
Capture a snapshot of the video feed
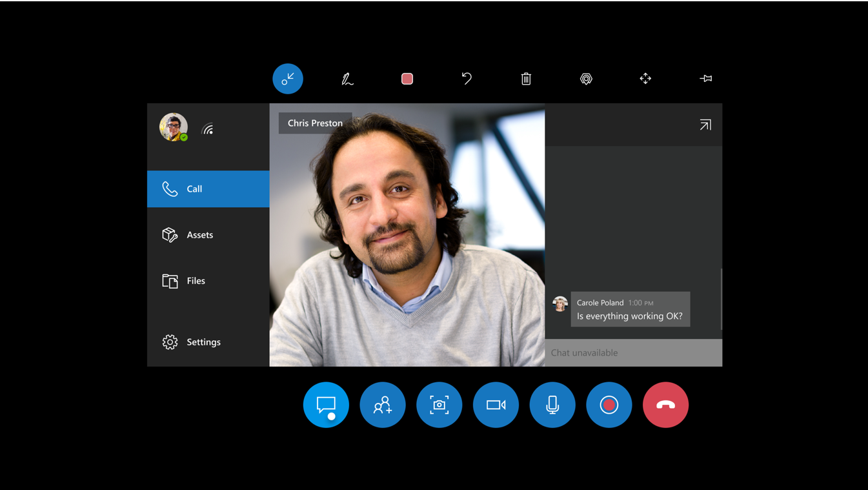click(x=439, y=405)
